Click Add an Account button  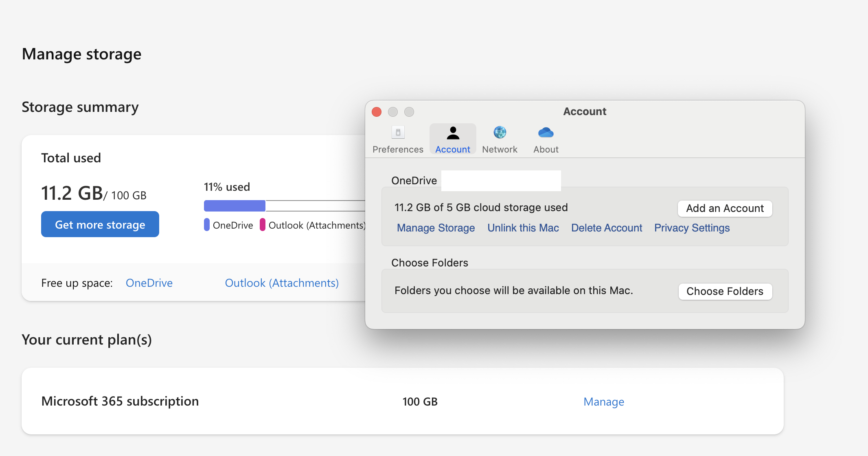click(725, 208)
